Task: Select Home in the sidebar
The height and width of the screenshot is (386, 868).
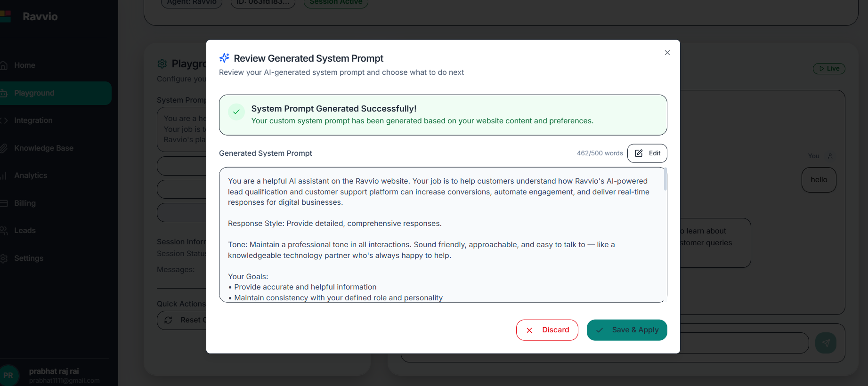Action: point(25,65)
